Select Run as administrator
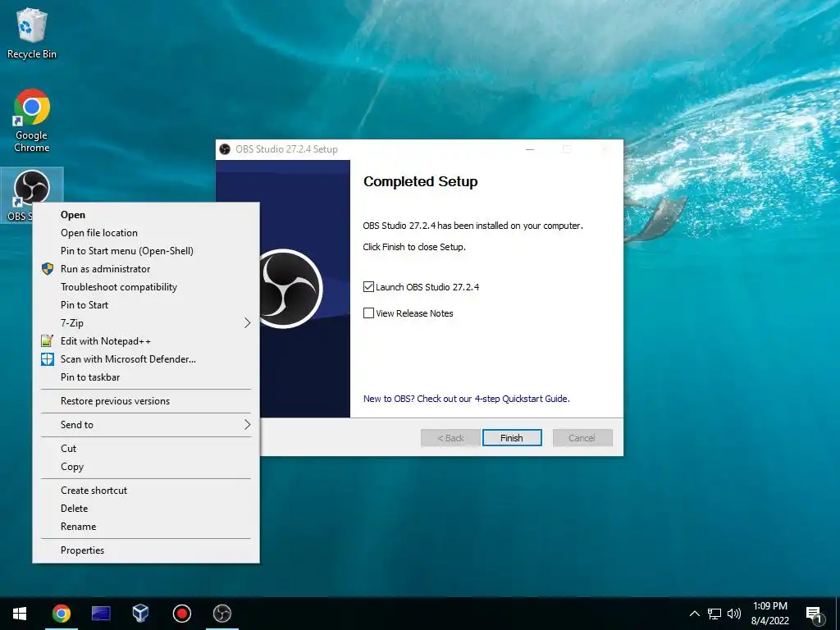 click(146, 269)
